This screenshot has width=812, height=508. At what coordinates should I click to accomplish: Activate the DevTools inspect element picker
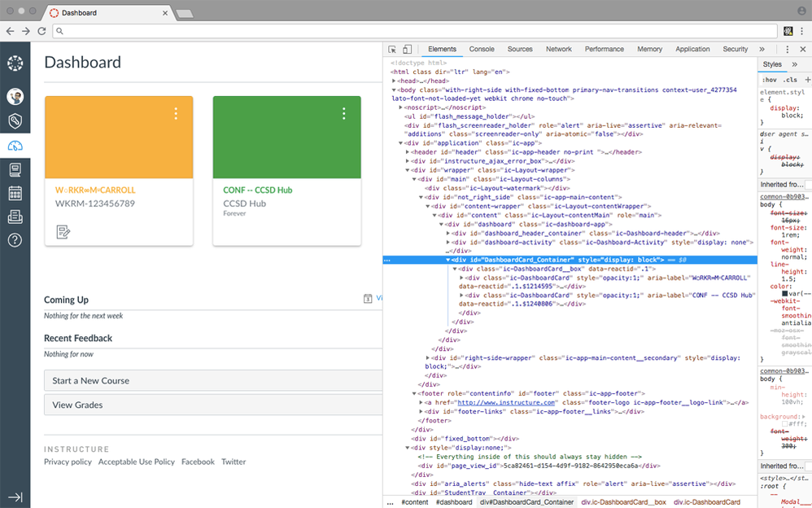393,49
